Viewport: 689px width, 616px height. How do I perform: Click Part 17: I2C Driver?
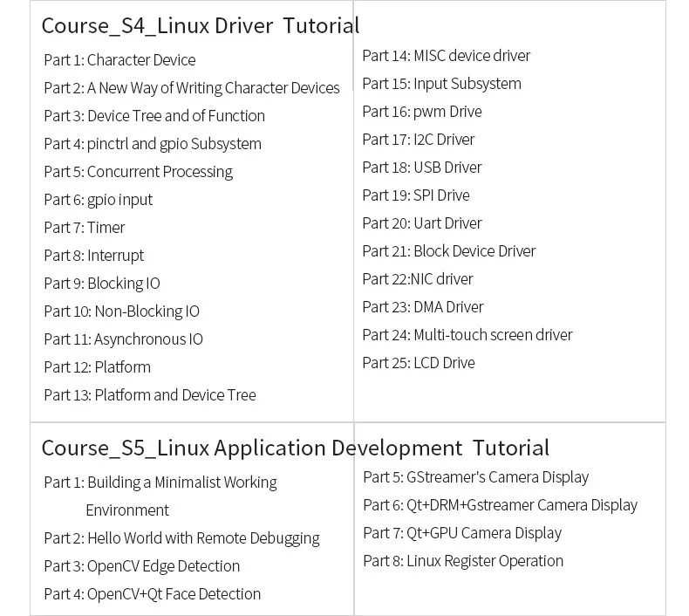(418, 140)
